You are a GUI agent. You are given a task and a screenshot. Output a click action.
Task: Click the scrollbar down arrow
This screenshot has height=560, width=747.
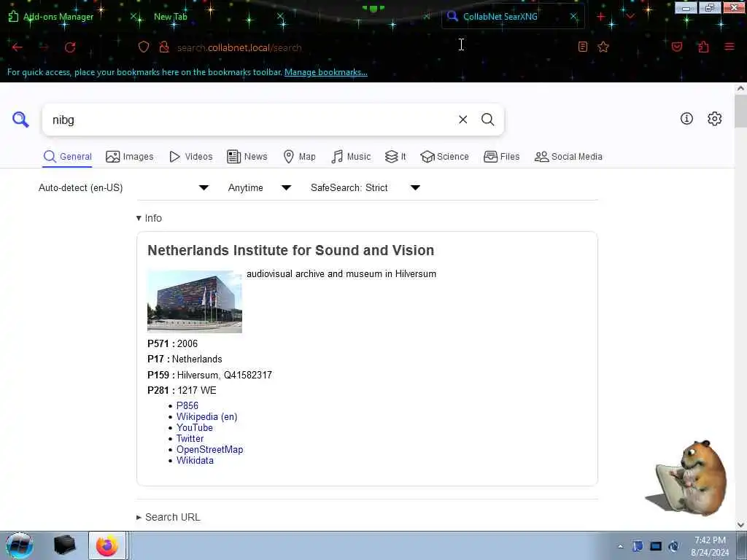[740, 525]
